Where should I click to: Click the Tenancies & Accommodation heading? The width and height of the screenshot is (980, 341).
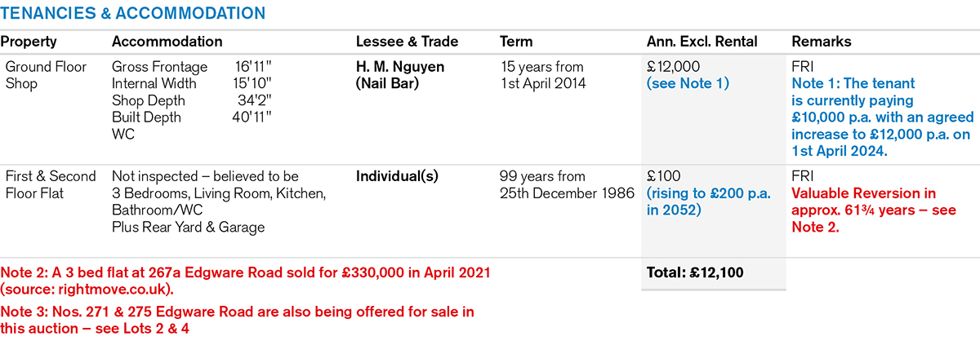(133, 14)
